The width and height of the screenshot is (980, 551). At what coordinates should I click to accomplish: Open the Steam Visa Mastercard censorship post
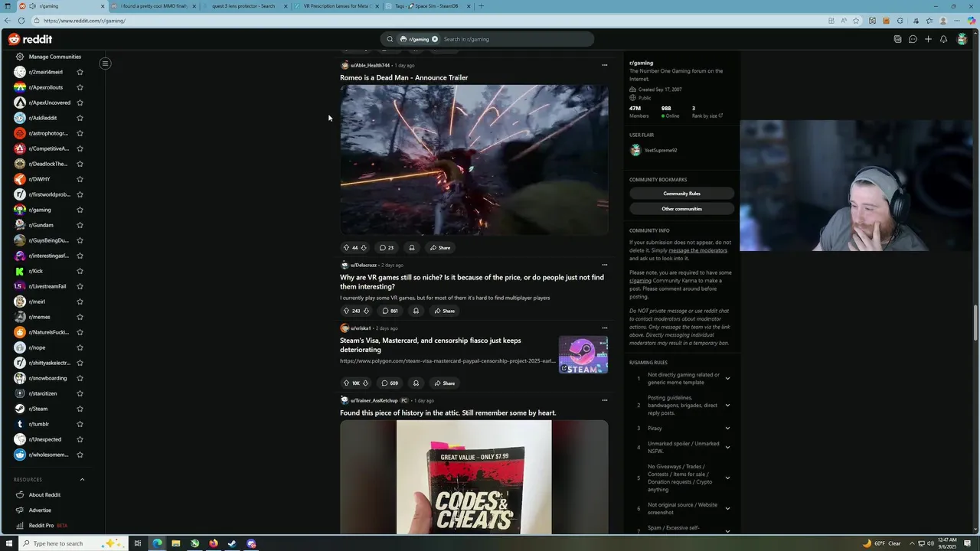(430, 345)
